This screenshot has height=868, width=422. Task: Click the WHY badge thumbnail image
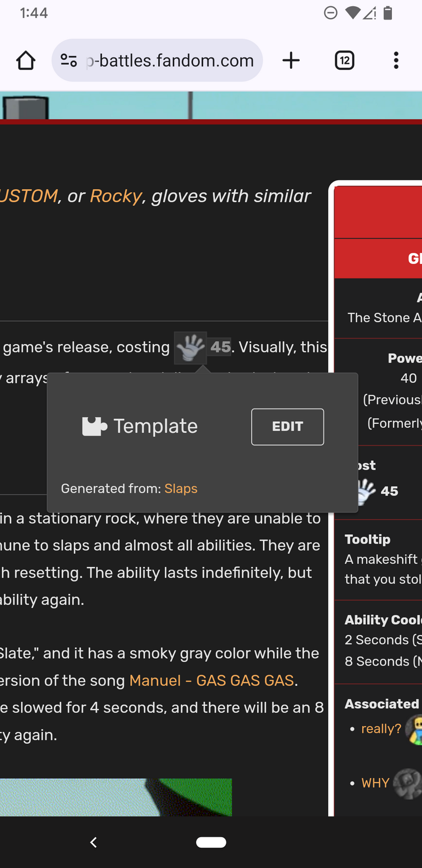[x=407, y=783]
